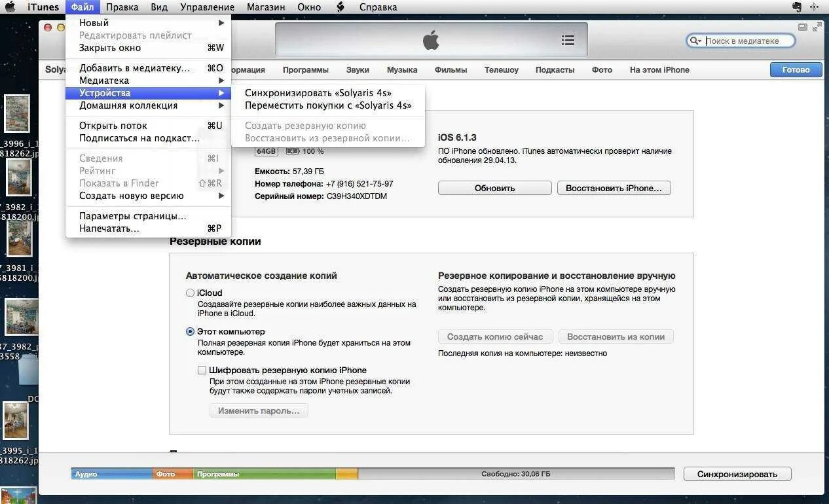
Task: Switch to the Программы tab
Action: click(305, 70)
